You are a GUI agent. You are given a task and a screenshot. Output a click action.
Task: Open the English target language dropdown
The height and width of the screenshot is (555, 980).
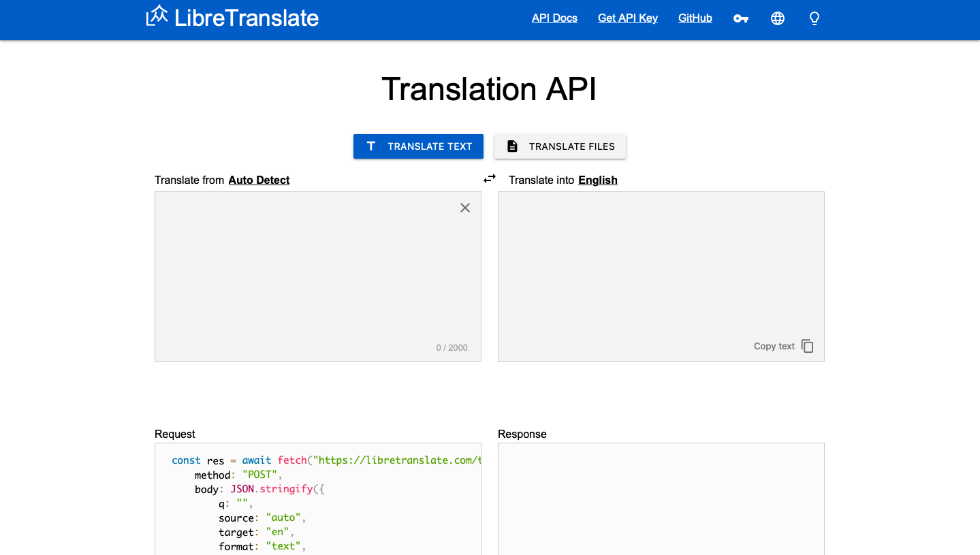tap(598, 180)
